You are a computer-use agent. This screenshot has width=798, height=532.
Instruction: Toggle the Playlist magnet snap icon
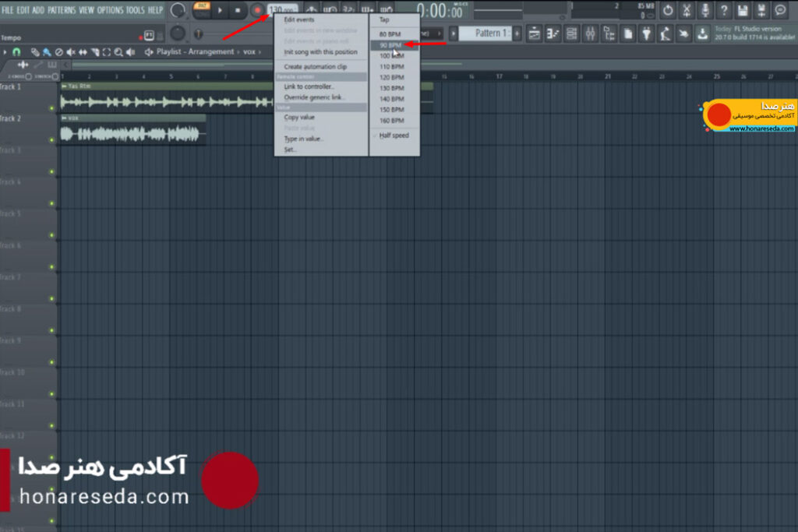(16, 52)
